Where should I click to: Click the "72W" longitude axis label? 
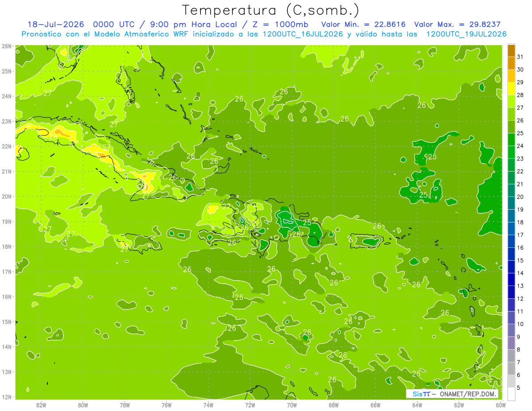(250, 405)
